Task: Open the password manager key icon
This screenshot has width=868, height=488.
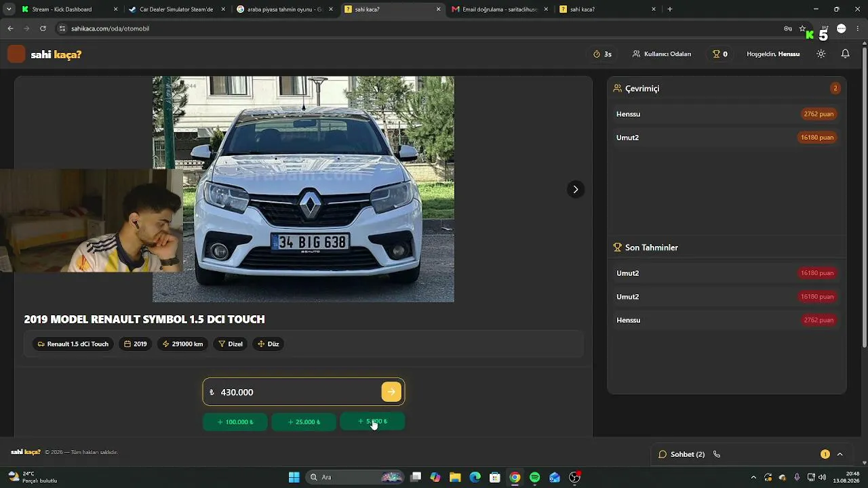Action: tap(787, 28)
